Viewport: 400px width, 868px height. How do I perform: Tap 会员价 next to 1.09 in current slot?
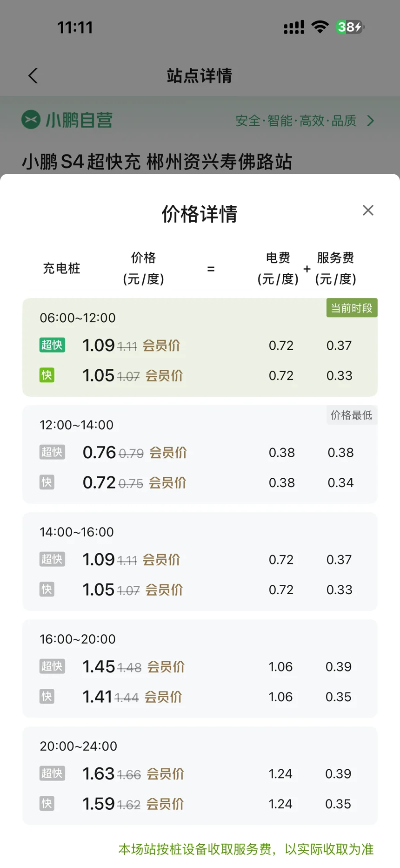coord(161,346)
